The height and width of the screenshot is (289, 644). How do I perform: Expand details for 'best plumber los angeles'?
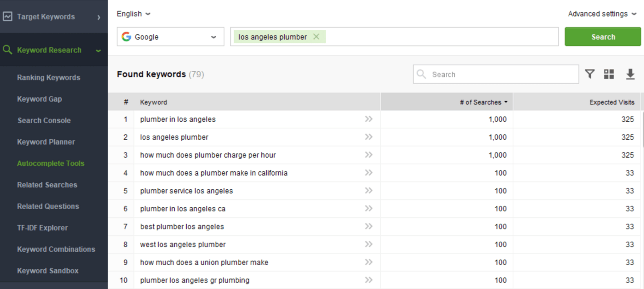click(368, 226)
